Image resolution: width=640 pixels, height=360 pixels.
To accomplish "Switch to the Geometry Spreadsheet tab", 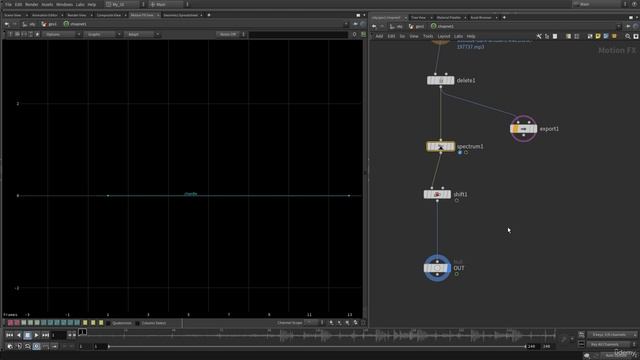I will click(x=180, y=15).
